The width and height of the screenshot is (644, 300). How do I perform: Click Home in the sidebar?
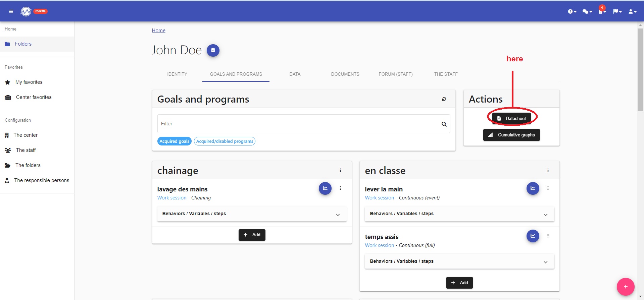(10, 29)
